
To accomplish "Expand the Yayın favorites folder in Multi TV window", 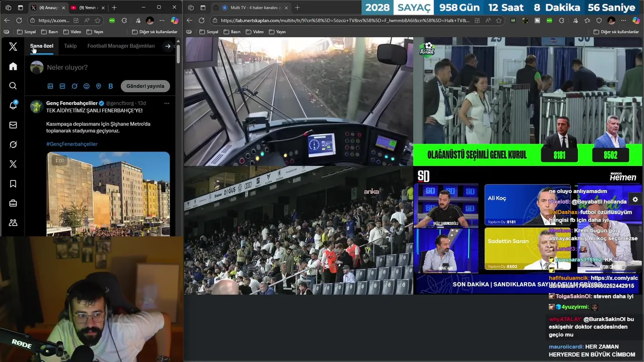I will coord(277,32).
